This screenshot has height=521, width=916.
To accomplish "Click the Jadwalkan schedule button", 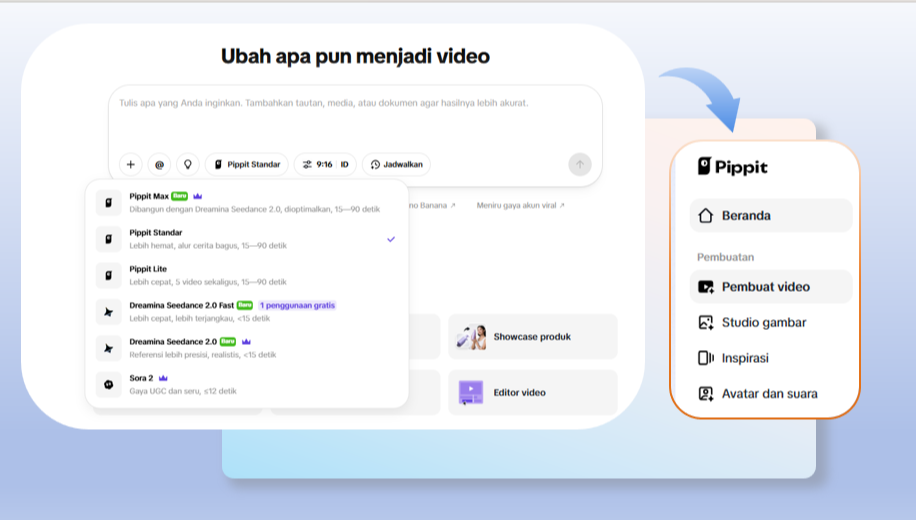I will pos(397,165).
